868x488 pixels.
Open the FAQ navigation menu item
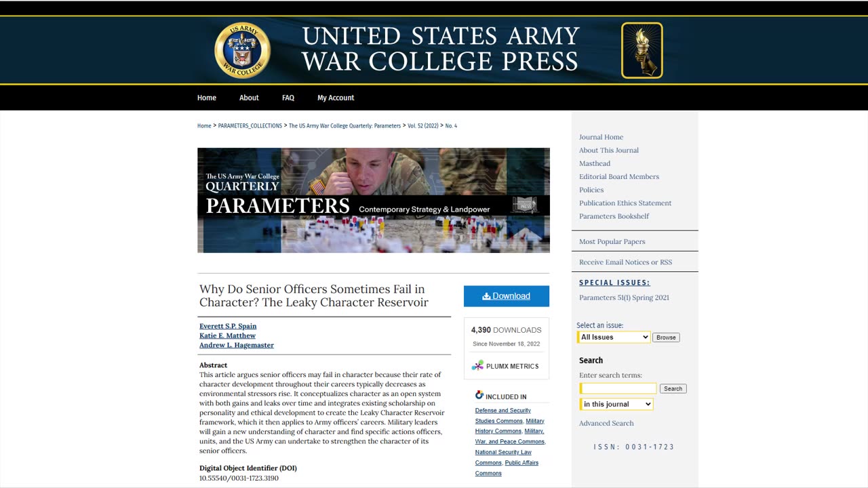tap(288, 98)
